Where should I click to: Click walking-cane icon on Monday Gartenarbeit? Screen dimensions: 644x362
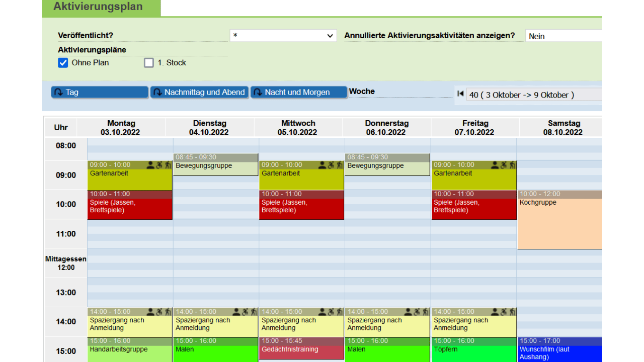pyautogui.click(x=168, y=164)
